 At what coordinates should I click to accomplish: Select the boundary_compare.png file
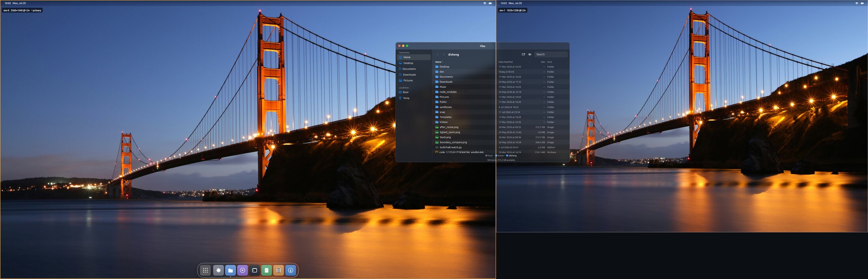pyautogui.click(x=501, y=142)
